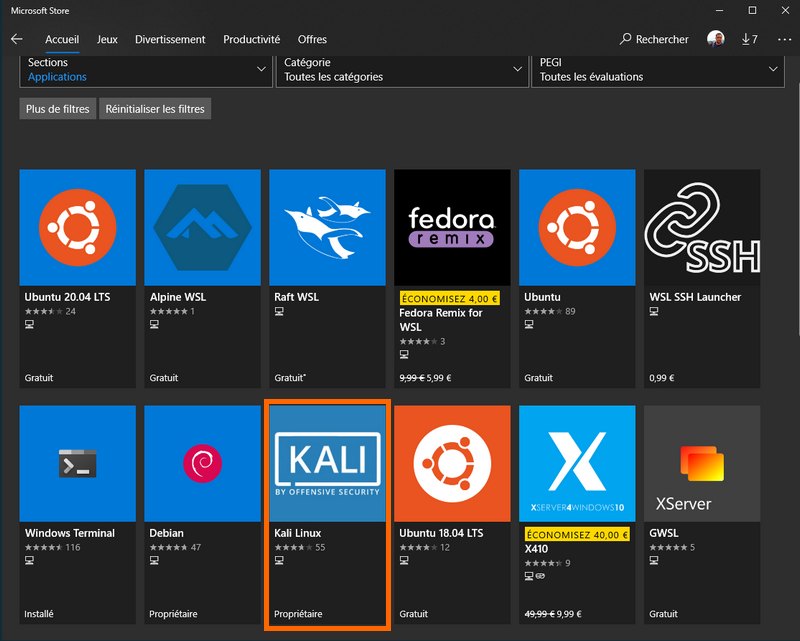
Task: Expand the Catégorie dropdown
Action: (x=402, y=69)
